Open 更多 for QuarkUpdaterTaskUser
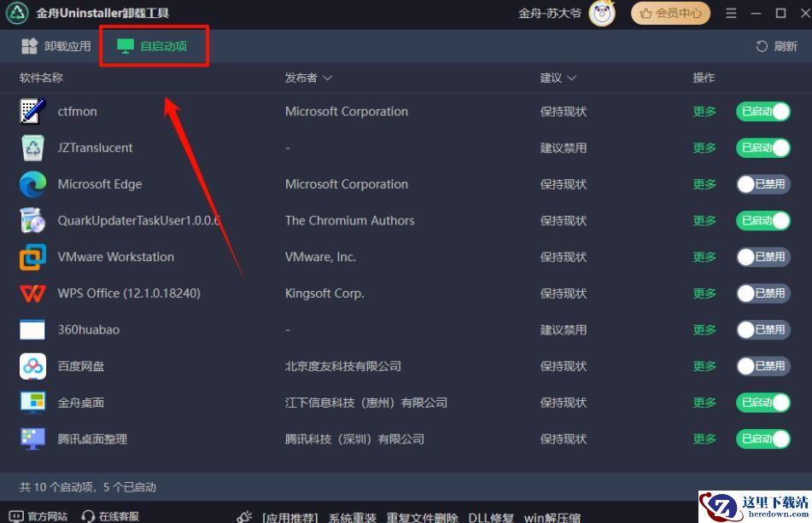This screenshot has width=812, height=523. pyautogui.click(x=704, y=220)
